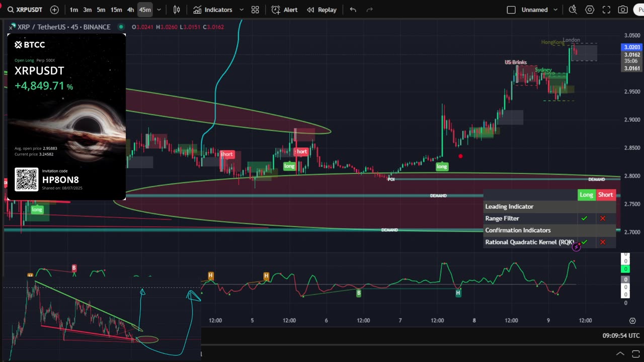Click the green market status dot
Image resolution: width=644 pixels, height=362 pixels.
click(x=121, y=27)
